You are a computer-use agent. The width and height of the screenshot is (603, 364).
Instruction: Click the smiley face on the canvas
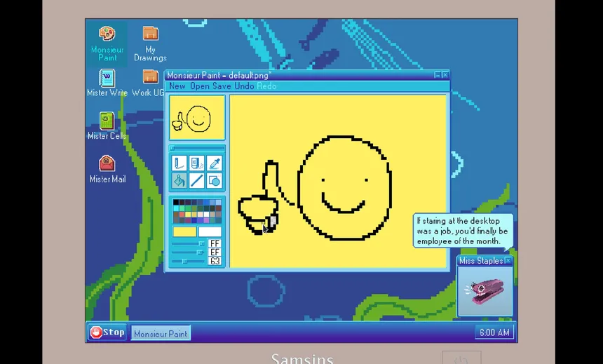click(x=344, y=188)
